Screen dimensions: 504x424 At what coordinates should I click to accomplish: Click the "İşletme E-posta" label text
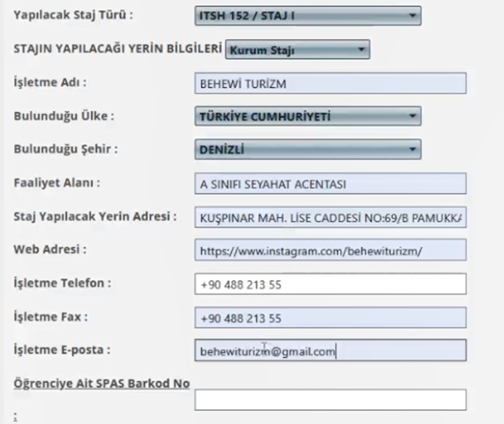click(x=62, y=350)
